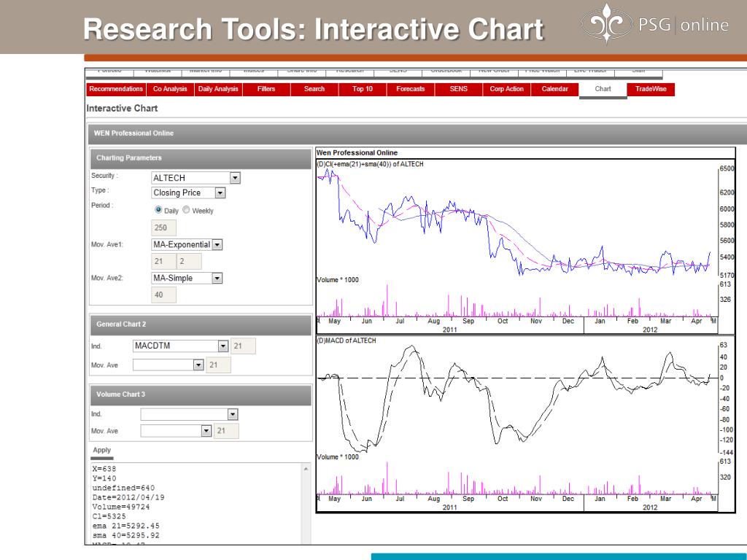The image size is (747, 560).
Task: Click the scroll-up arrow of the data text box
Action: pyautogui.click(x=306, y=469)
